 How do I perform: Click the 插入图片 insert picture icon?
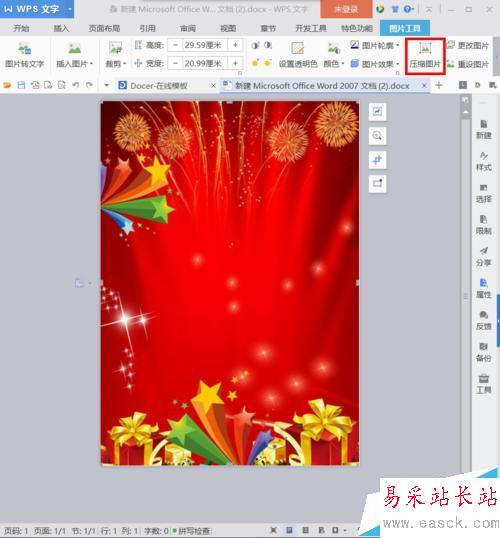(74, 49)
